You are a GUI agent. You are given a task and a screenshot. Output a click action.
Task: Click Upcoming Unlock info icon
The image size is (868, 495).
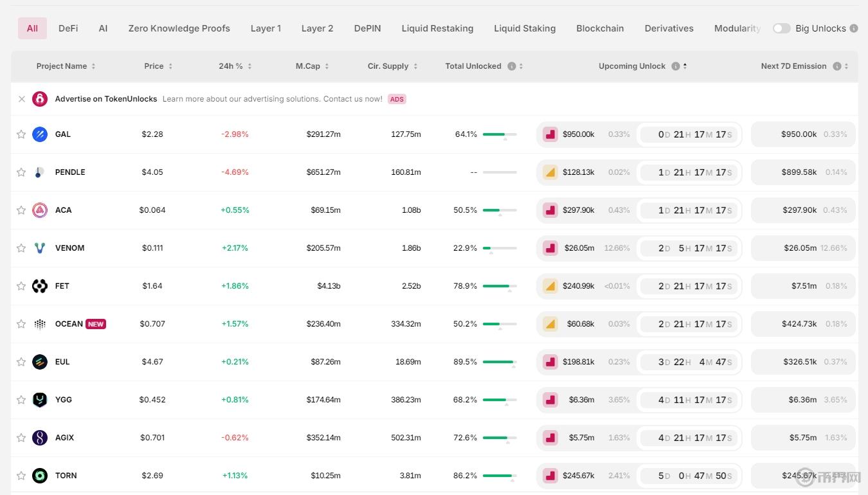point(676,66)
